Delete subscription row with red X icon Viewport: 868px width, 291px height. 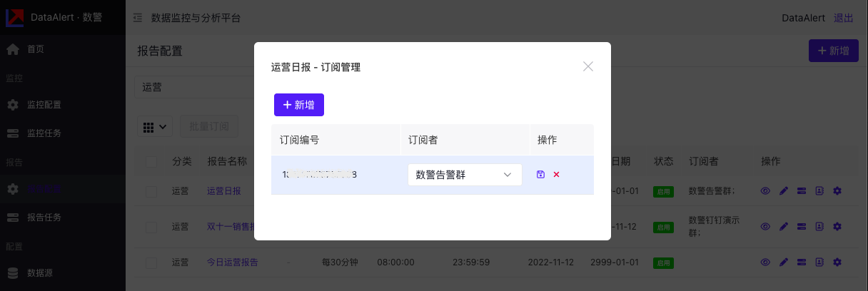pyautogui.click(x=556, y=174)
